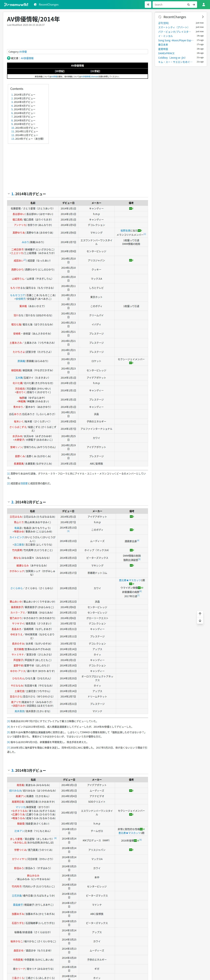This screenshot has height=980, width=210.
Task: Open the 羽田愛 link in footnote 2
Action: point(24,483)
